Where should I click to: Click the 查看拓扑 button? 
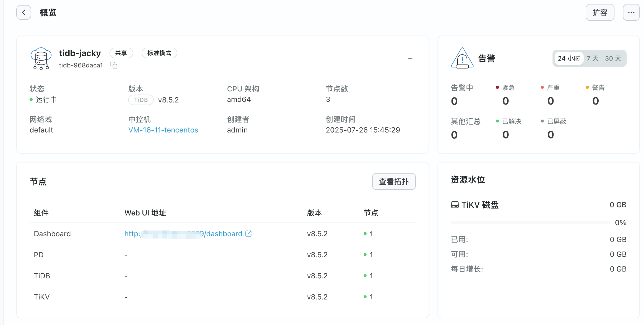coord(394,181)
